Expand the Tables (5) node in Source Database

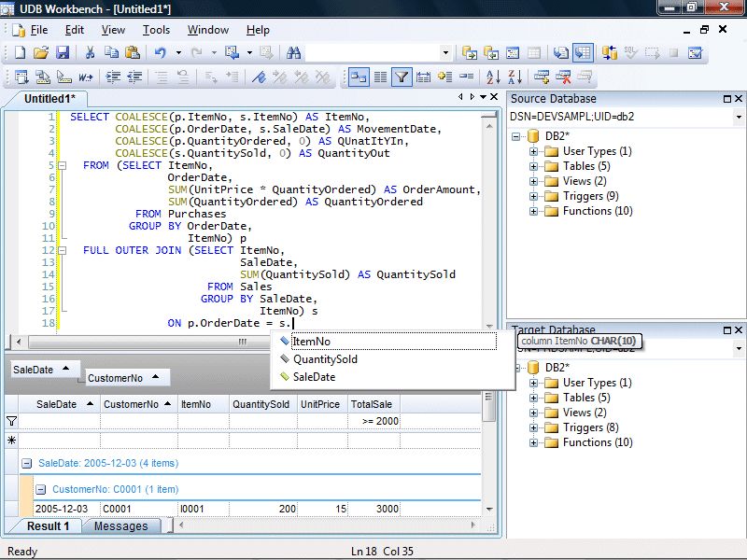click(x=534, y=166)
